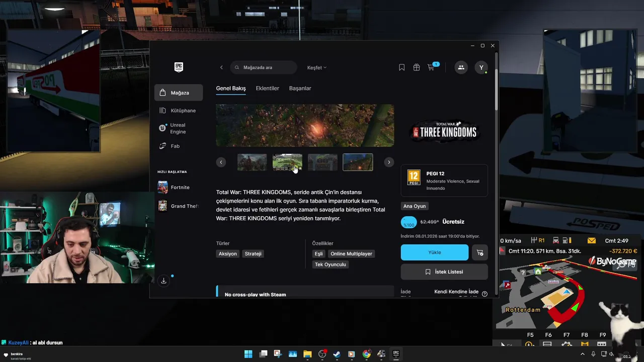
Task: Open the gift rewards icon in the header
Action: [x=417, y=67]
